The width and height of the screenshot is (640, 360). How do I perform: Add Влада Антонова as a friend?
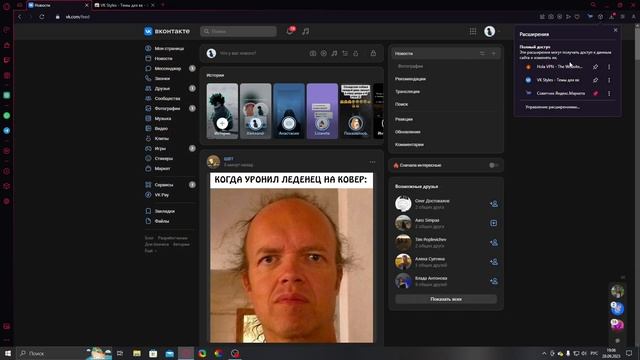[x=494, y=281]
